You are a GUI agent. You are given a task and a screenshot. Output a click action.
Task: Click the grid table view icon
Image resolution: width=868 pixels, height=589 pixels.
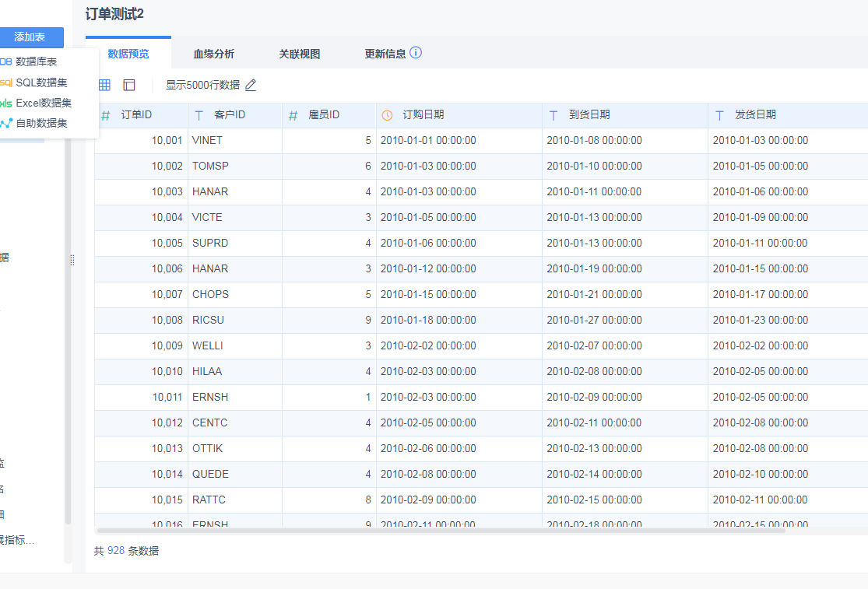click(104, 85)
